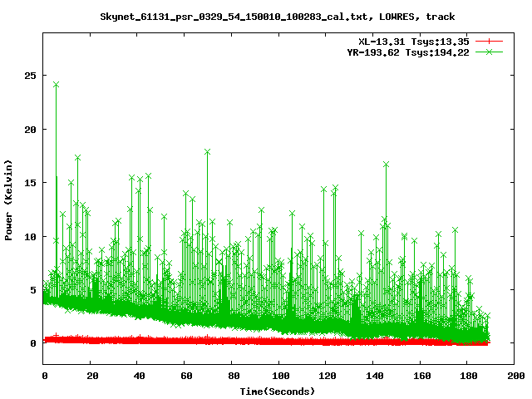Click the 160 tick label on the x-axis
The width and height of the screenshot is (532, 399).
pos(421,376)
